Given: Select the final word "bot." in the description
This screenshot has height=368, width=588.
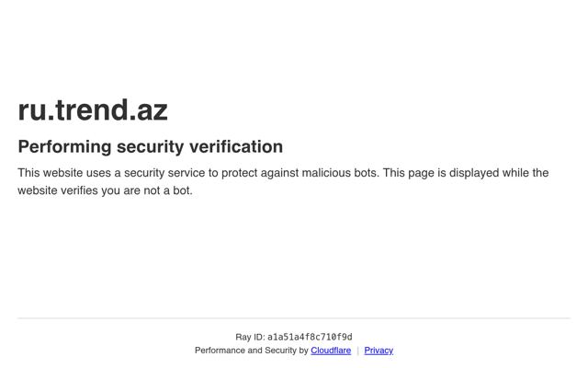Looking at the screenshot, I should point(183,190).
